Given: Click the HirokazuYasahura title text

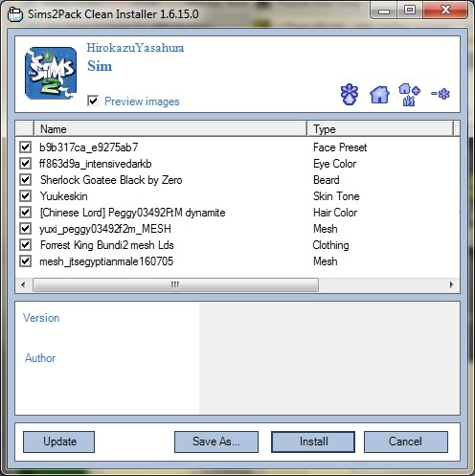Looking at the screenshot, I should click(x=135, y=48).
